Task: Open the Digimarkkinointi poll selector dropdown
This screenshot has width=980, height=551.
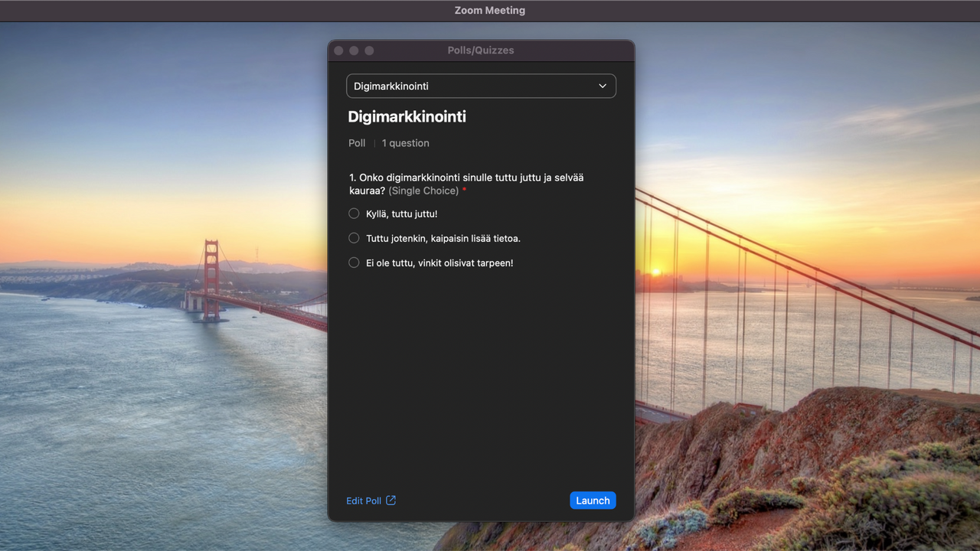Action: [x=481, y=86]
